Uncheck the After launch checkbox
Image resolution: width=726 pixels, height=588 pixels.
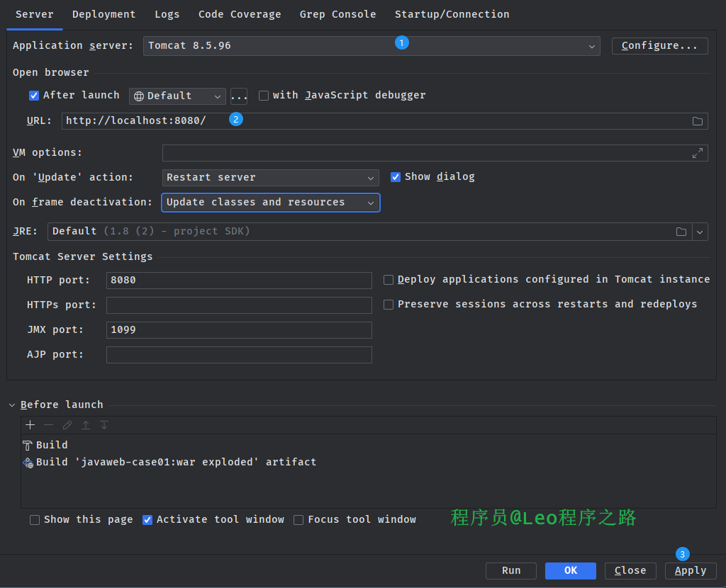click(x=34, y=96)
